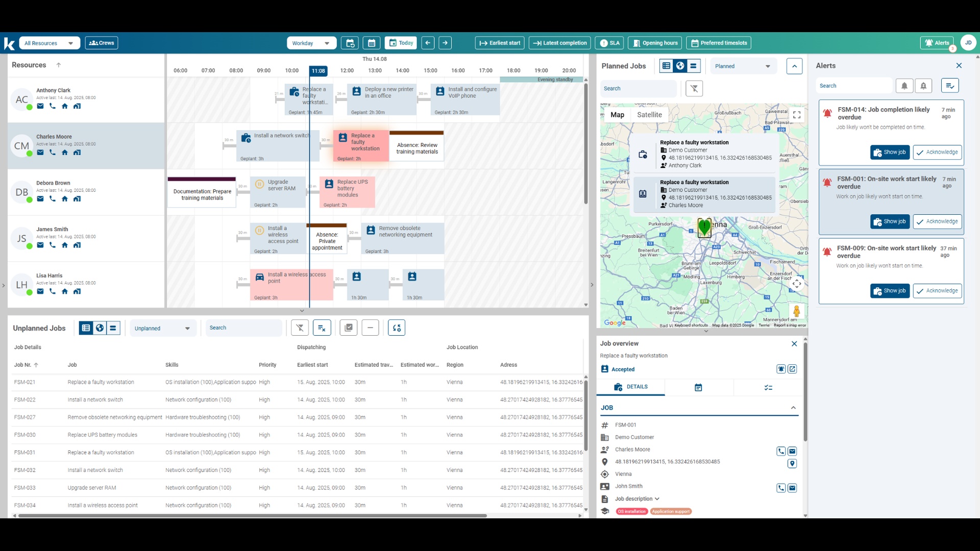Switch map to Satellite tab
This screenshot has height=551, width=980.
649,115
